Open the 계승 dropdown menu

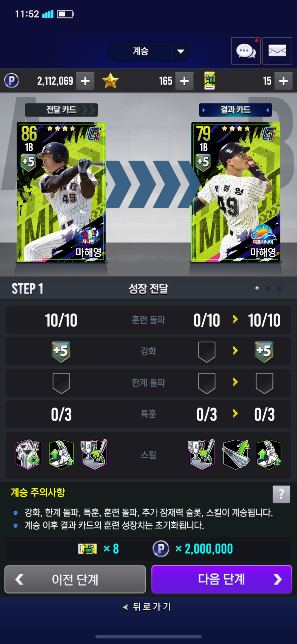click(x=148, y=51)
